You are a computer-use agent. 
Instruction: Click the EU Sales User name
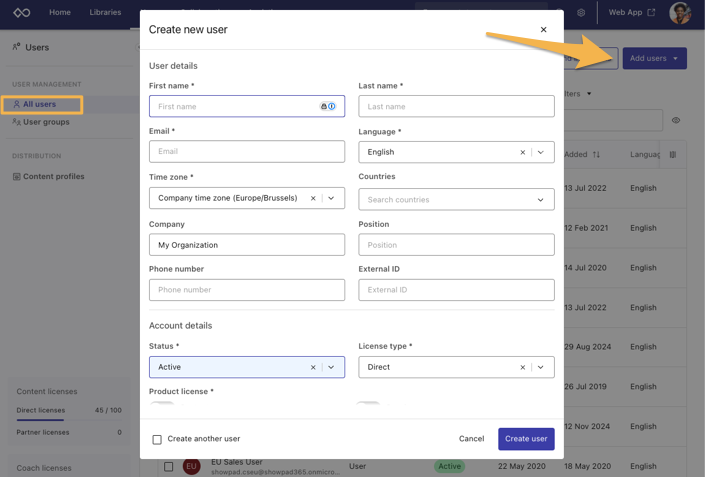coord(236,462)
